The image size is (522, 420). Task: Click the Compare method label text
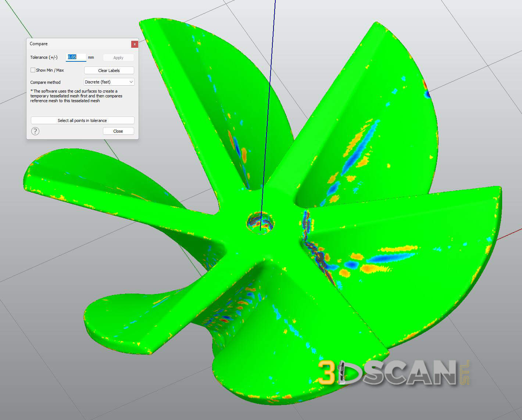point(45,82)
